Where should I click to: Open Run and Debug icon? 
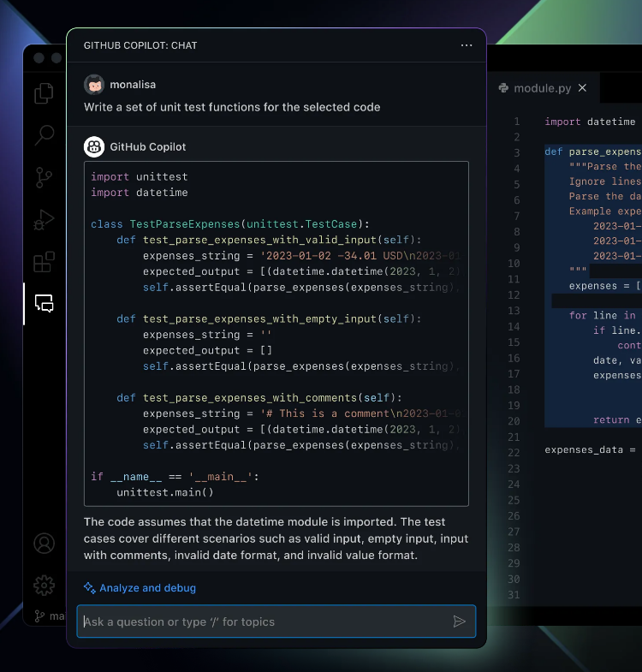tap(44, 219)
